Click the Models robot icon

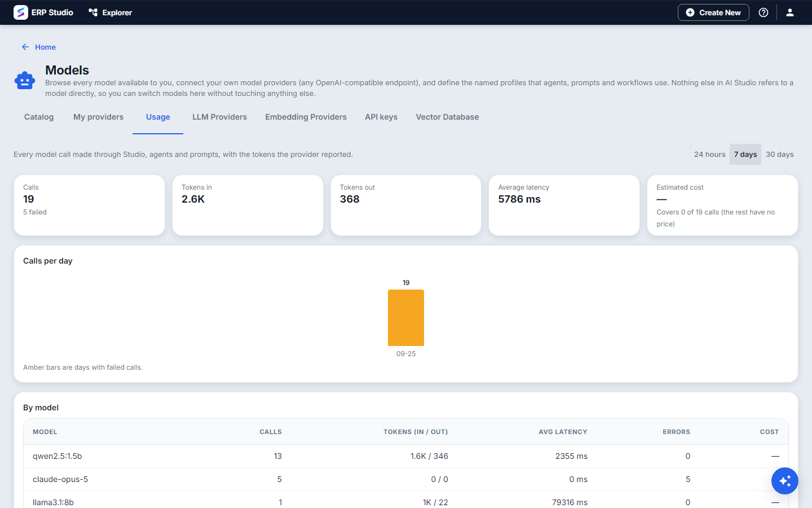click(24, 81)
